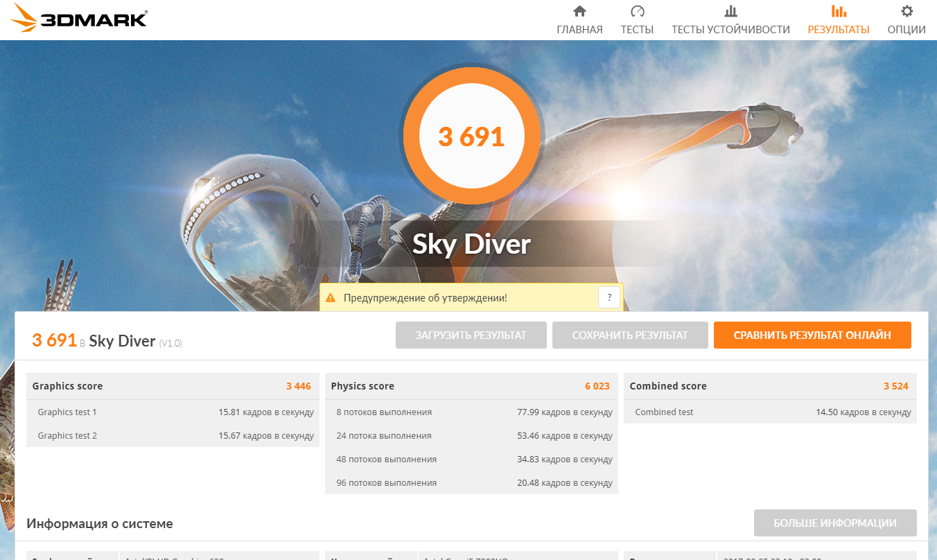Click СРАВНИТЬ РЕЗУЛЬТАТ ОНЛАЙН button
937x560 pixels.
pos(812,335)
